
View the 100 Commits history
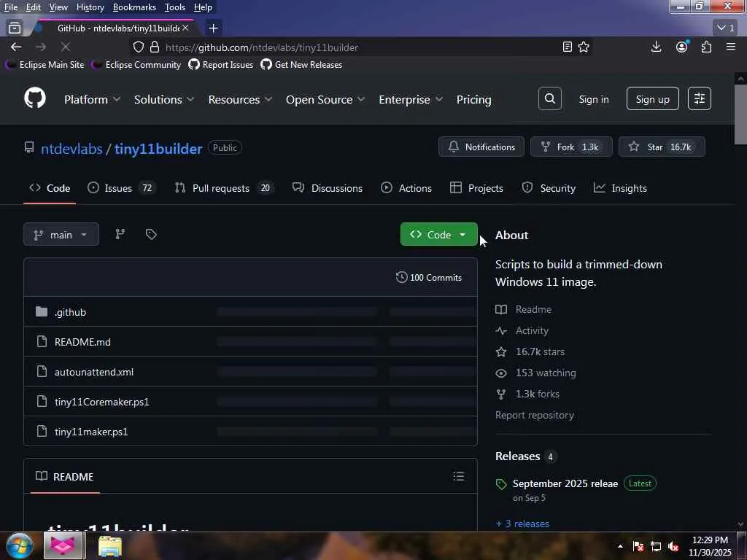[x=429, y=278]
